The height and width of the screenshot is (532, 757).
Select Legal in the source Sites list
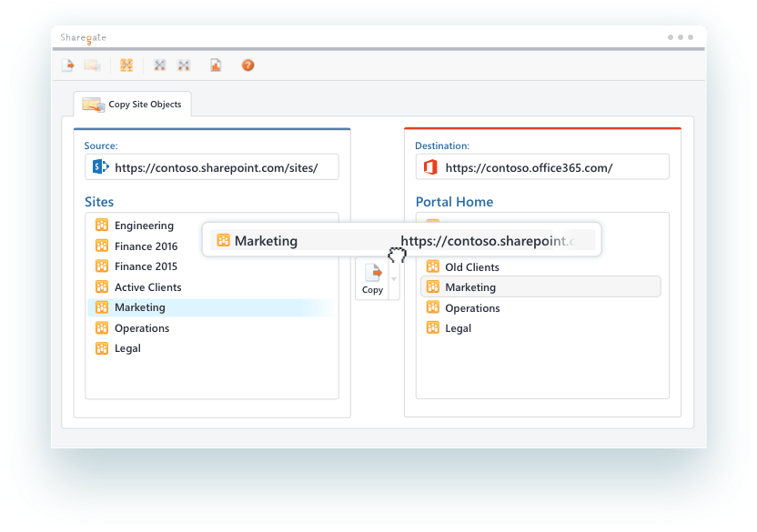pyautogui.click(x=127, y=348)
